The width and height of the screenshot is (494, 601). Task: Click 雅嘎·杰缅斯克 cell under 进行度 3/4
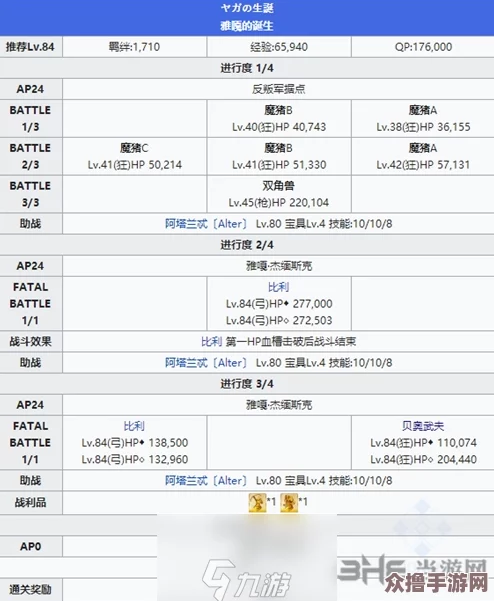coord(279,405)
